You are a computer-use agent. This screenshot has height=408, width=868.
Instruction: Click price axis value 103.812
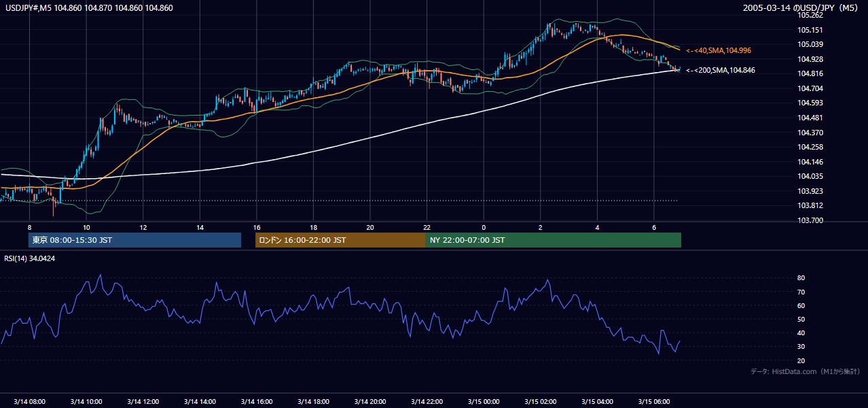810,205
